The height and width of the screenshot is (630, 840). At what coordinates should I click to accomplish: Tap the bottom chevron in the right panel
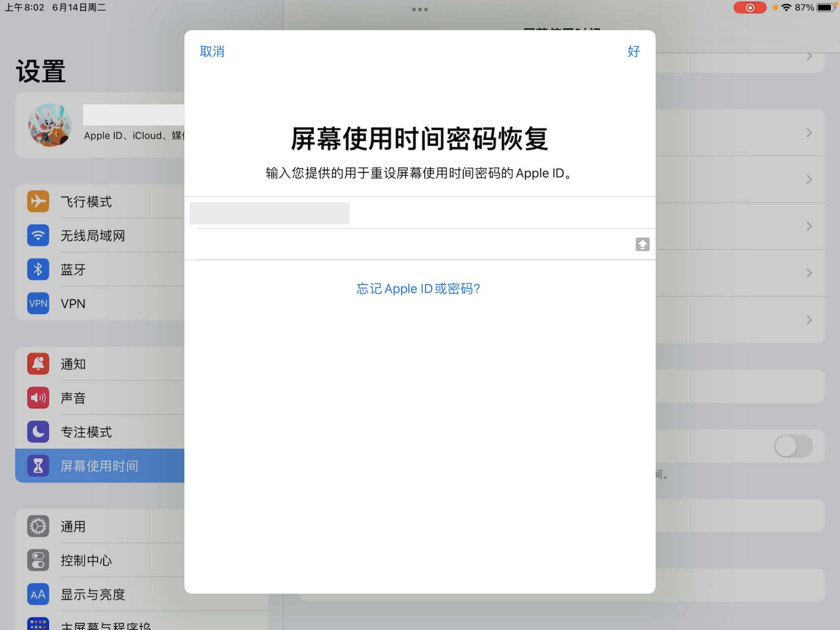coord(809,320)
